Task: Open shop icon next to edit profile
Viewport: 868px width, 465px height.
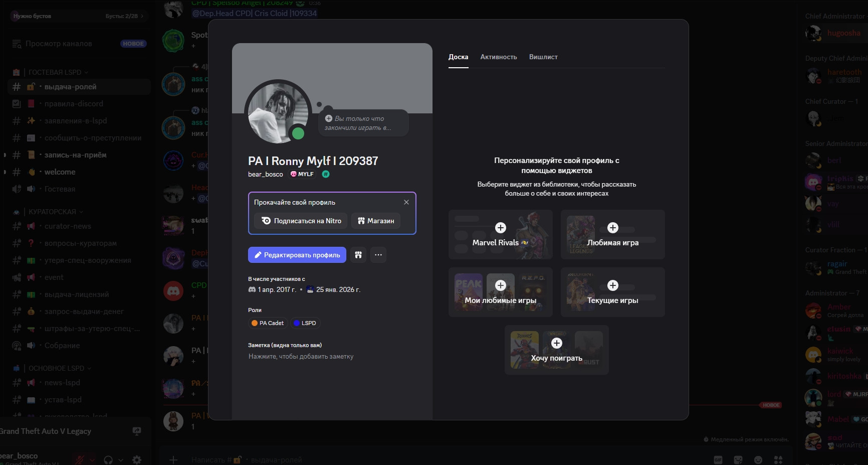Action: [358, 255]
